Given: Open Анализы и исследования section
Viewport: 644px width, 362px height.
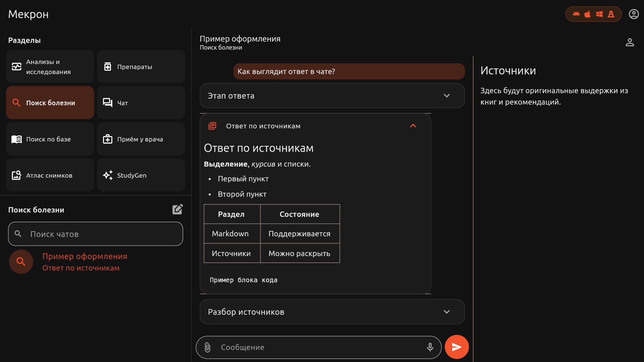Looking at the screenshot, I should [50, 66].
